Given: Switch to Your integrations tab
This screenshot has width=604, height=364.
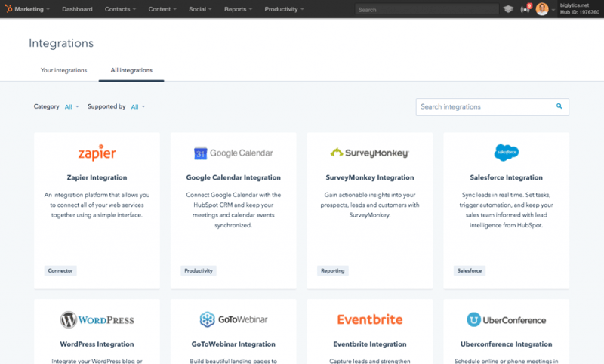Looking at the screenshot, I should pyautogui.click(x=64, y=70).
